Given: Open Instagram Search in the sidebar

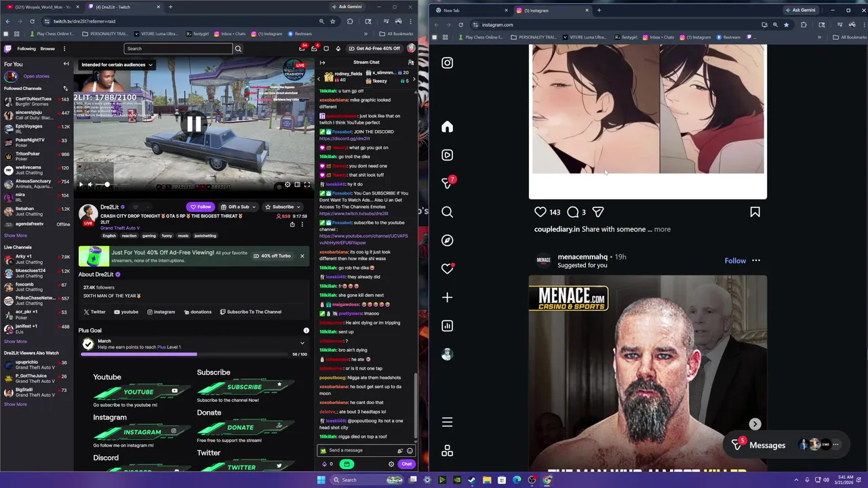Looking at the screenshot, I should click(x=447, y=212).
